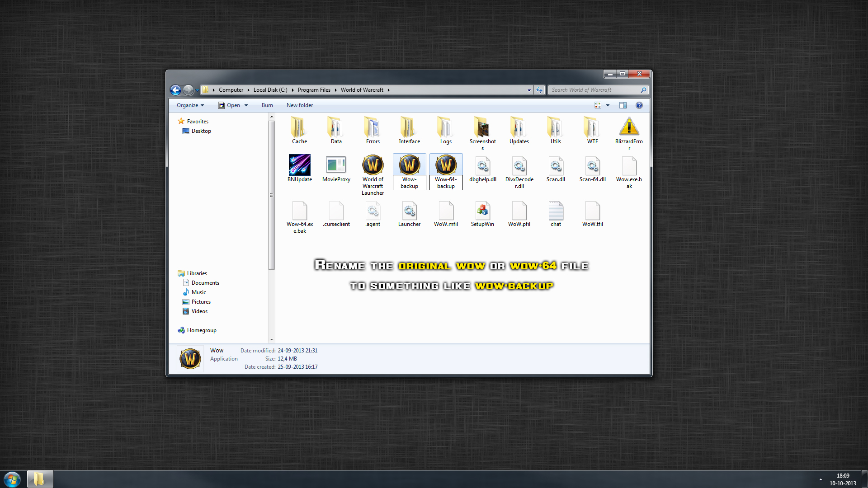868x488 pixels.
Task: Select the Wow-64-backup application icon
Action: [x=446, y=165]
